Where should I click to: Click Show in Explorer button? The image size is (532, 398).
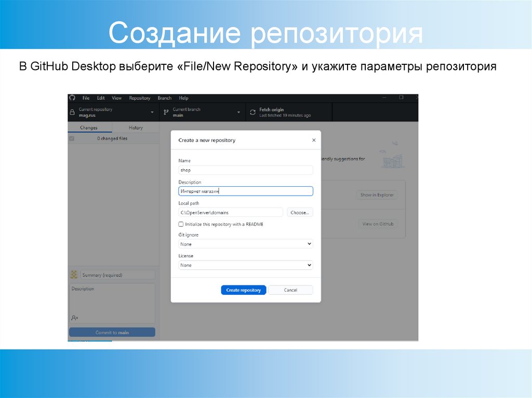tap(377, 195)
